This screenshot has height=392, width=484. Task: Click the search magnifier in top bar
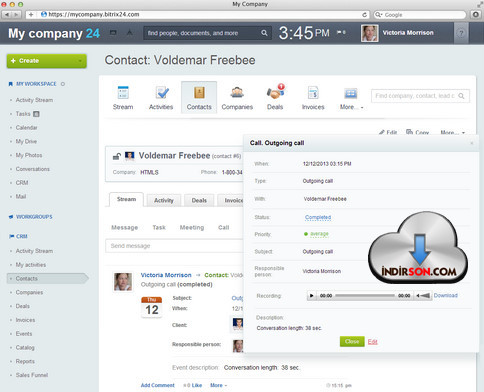(264, 33)
